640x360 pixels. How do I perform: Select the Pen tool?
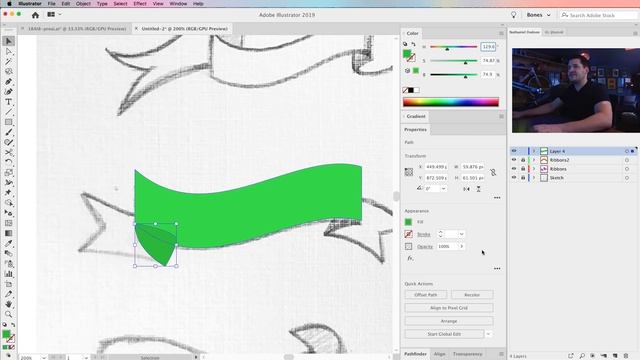[x=9, y=82]
